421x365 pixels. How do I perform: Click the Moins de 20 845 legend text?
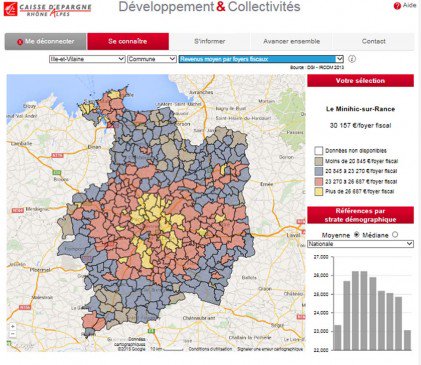362,161
